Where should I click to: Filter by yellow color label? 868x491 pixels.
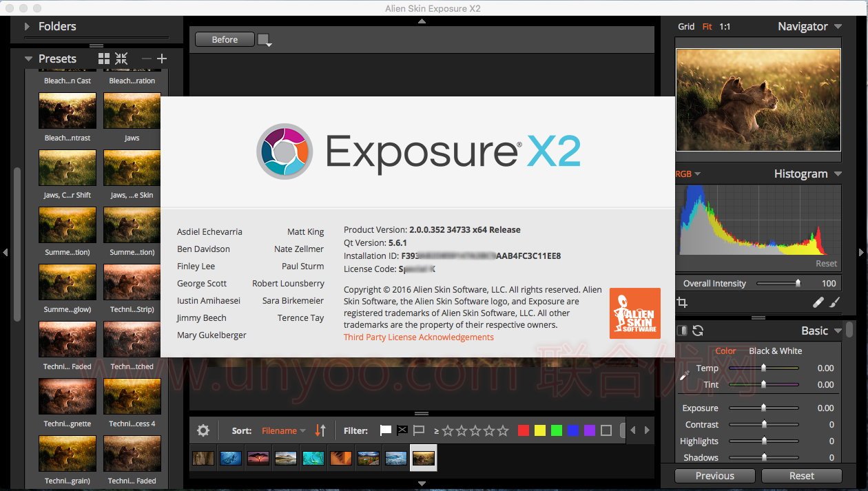(x=540, y=430)
